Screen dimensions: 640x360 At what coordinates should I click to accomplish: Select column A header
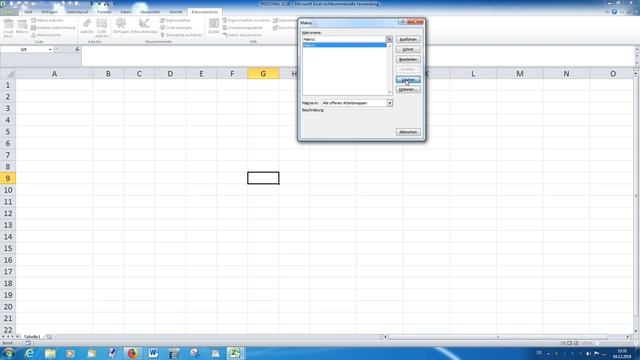point(54,74)
